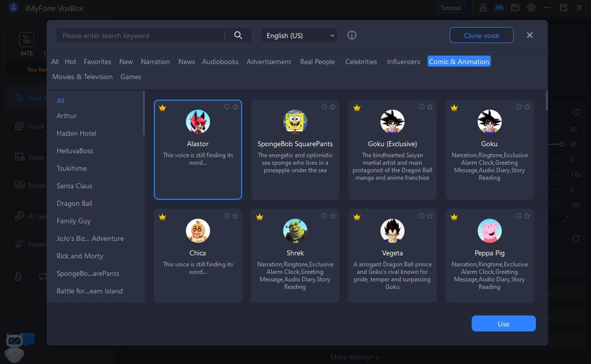This screenshot has height=364, width=591.
Task: Select Rick and Morty subcategory
Action: (80, 256)
